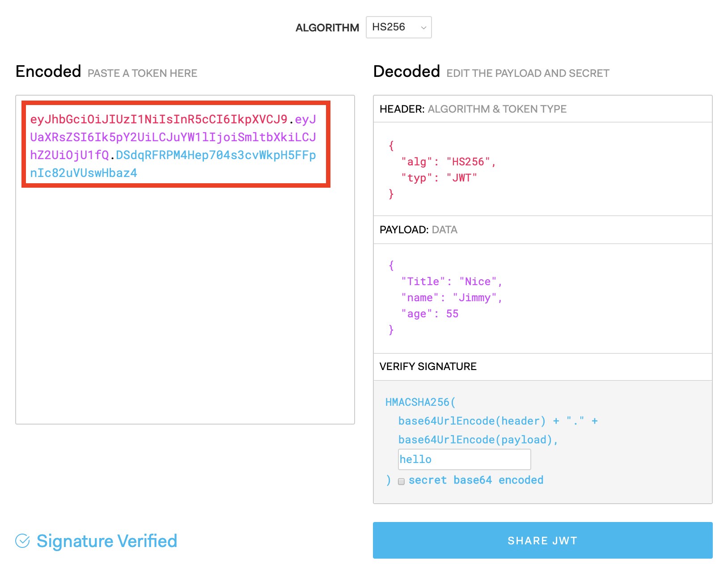Screen dimensions: 728x564
Task: Toggle the secret base64 encoded checkbox
Action: tap(401, 481)
